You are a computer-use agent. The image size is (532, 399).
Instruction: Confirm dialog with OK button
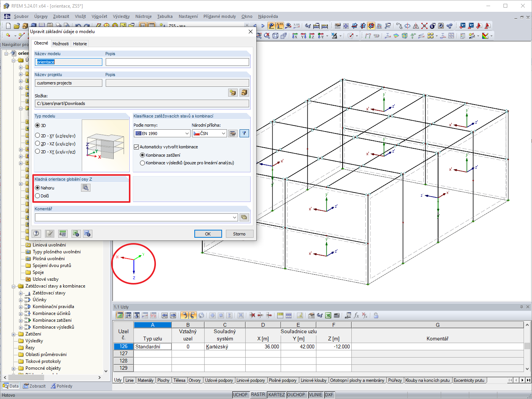click(208, 234)
